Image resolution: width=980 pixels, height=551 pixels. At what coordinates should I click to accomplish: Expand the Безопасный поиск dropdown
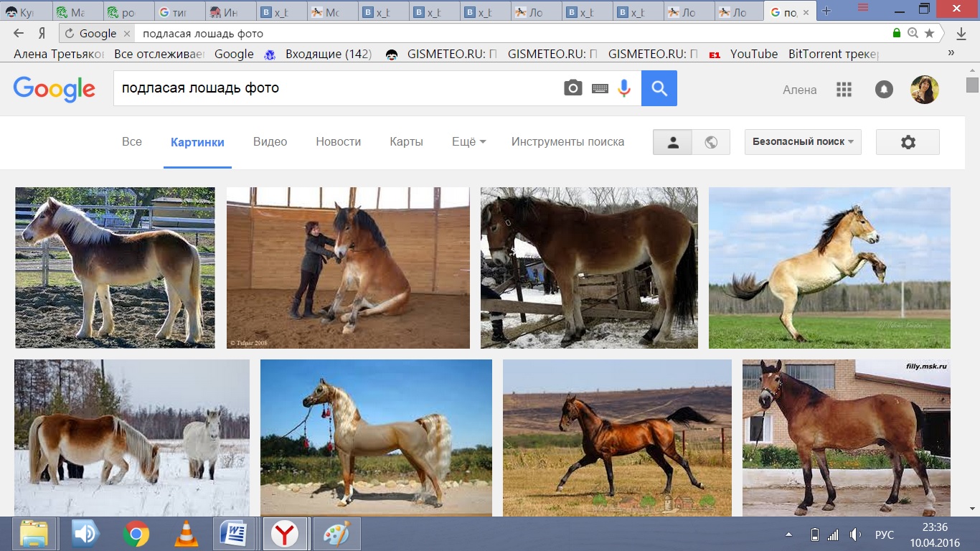pyautogui.click(x=803, y=142)
